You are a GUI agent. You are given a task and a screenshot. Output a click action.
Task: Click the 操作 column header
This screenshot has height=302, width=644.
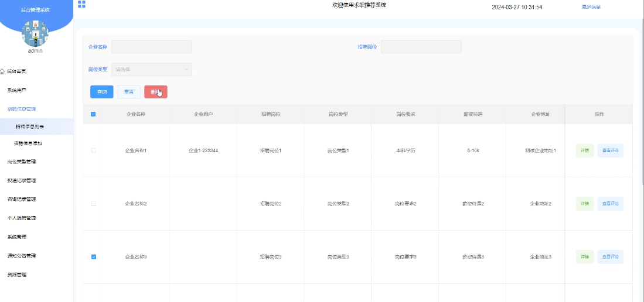click(599, 114)
